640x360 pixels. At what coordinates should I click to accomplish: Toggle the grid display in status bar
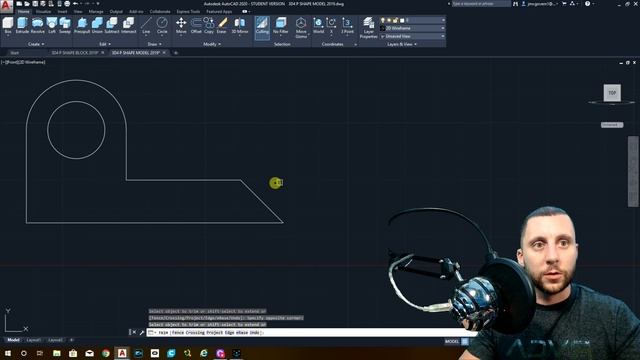tap(465, 341)
